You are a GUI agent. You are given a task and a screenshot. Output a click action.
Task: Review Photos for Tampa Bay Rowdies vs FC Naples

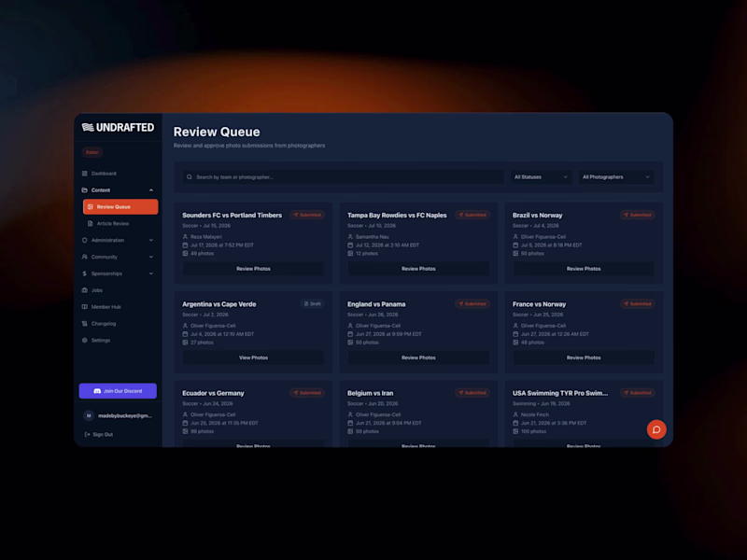coord(418,269)
